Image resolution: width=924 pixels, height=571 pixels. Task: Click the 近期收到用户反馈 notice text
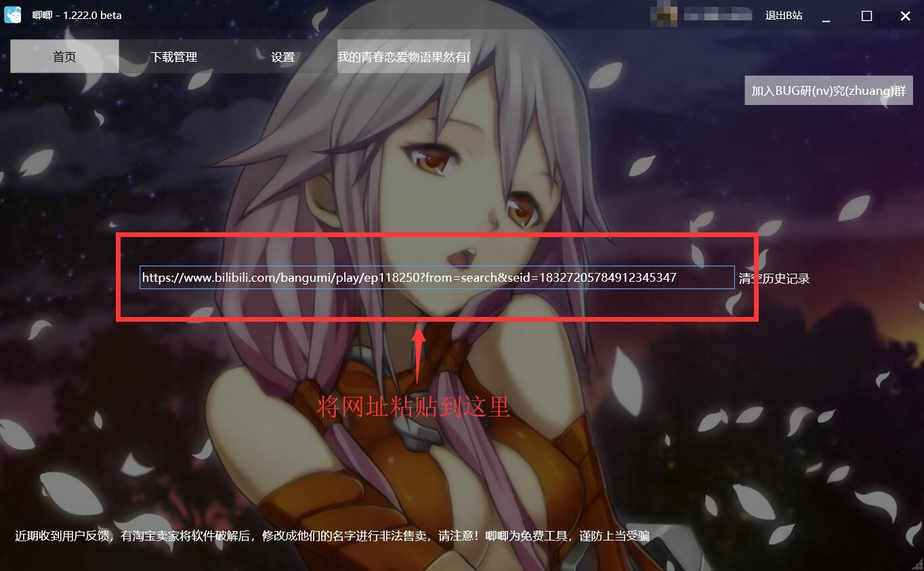[332, 536]
